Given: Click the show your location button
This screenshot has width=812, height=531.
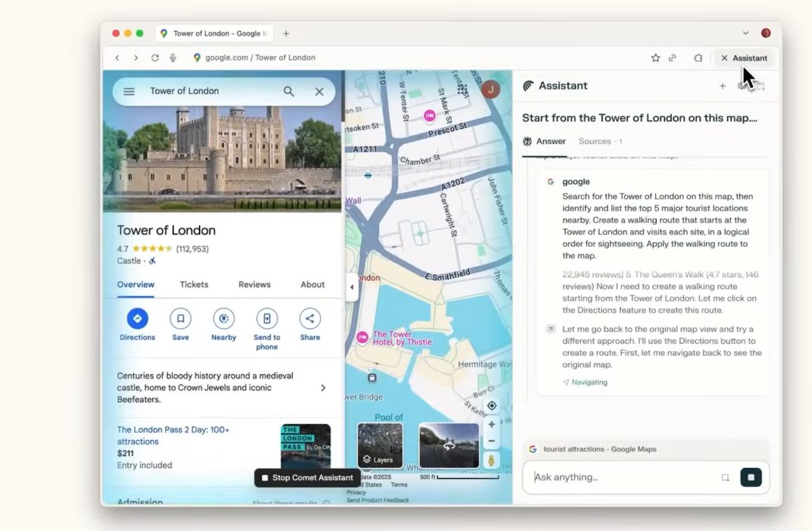Looking at the screenshot, I should pos(491,406).
